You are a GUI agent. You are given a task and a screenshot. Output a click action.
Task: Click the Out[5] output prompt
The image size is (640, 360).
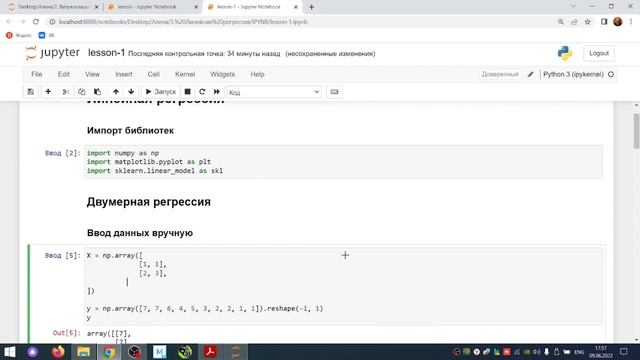[66, 333]
